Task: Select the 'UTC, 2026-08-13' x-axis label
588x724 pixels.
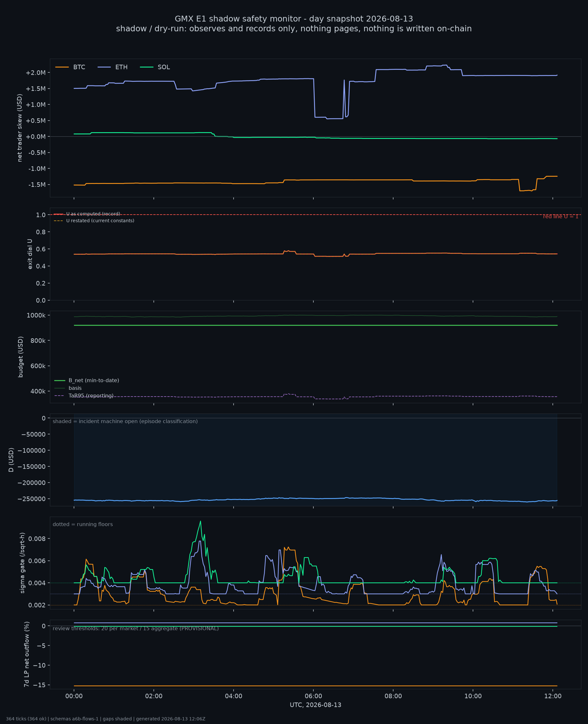Action: tap(316, 705)
